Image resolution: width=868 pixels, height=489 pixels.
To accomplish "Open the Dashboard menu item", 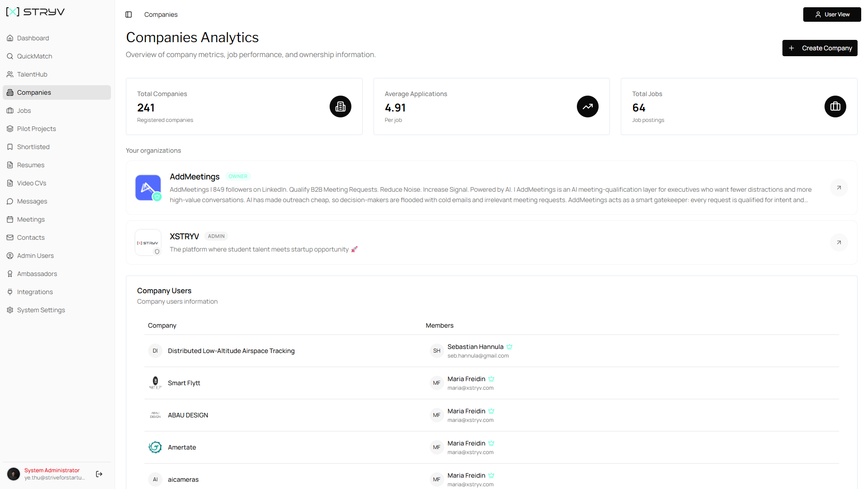I will [57, 38].
